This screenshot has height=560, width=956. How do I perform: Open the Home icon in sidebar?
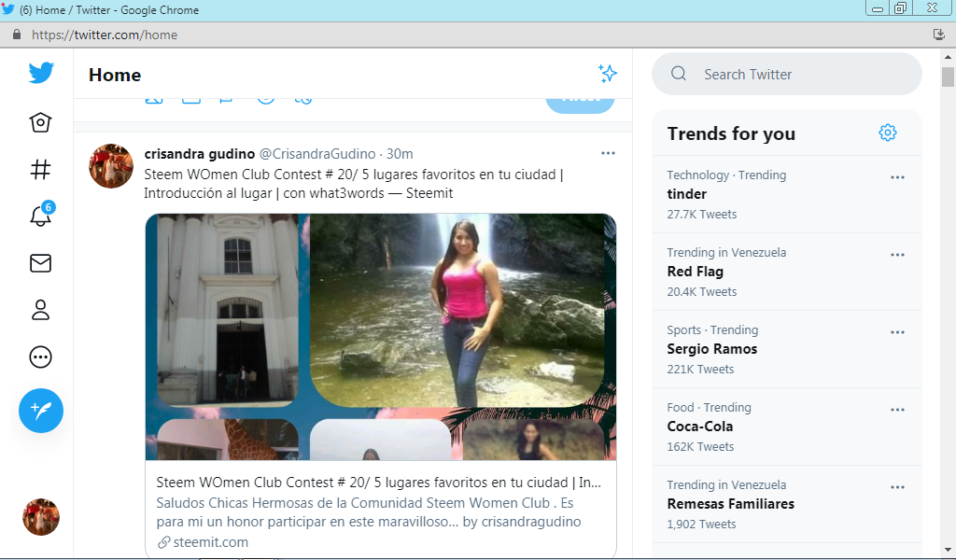40,122
